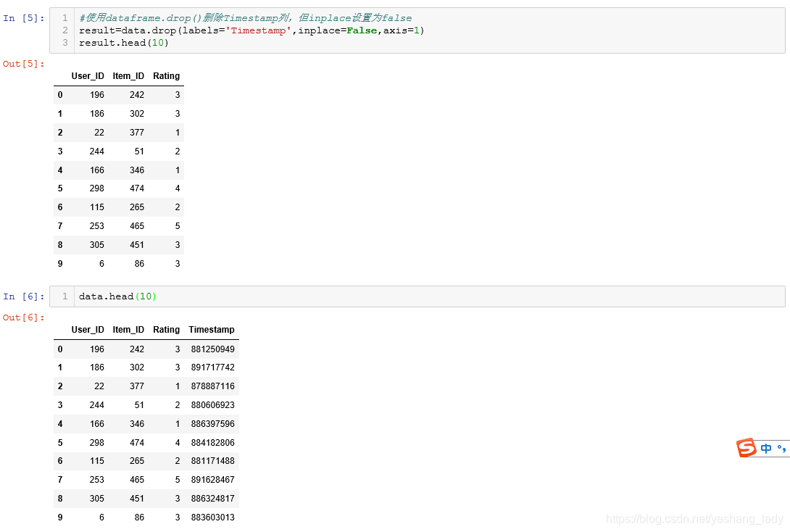Screen dimensions: 790x532
Task: Select the User_ID column header in the first table
Action: point(88,76)
